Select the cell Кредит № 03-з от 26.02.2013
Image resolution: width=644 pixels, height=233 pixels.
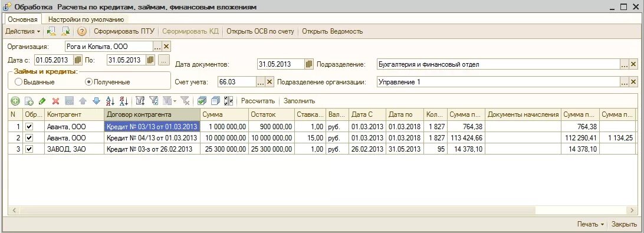point(152,149)
